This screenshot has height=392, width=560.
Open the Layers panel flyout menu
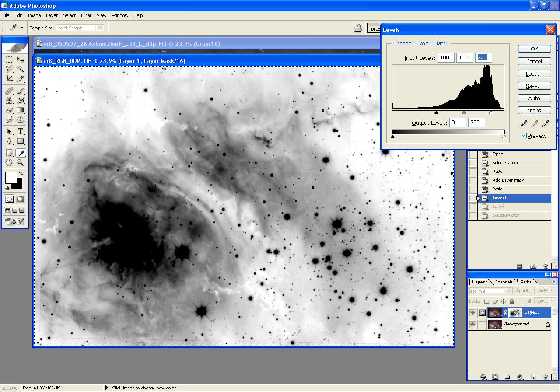555,282
